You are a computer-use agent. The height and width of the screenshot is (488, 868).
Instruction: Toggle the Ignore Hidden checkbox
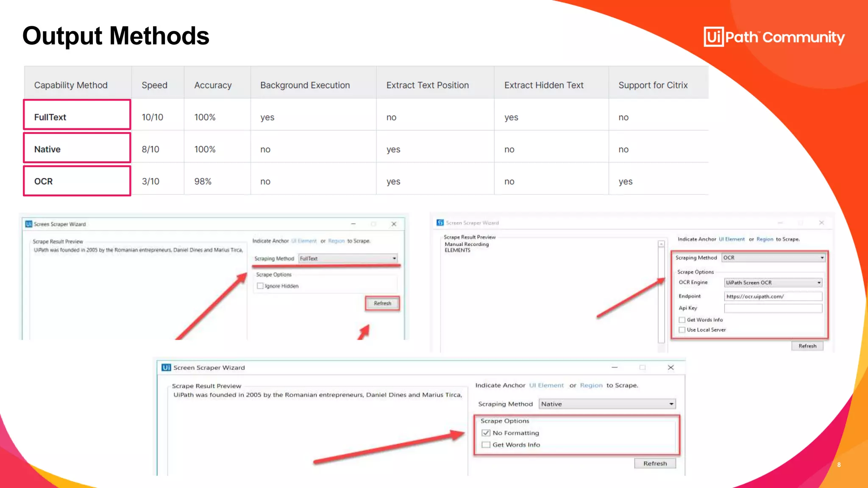[260, 286]
